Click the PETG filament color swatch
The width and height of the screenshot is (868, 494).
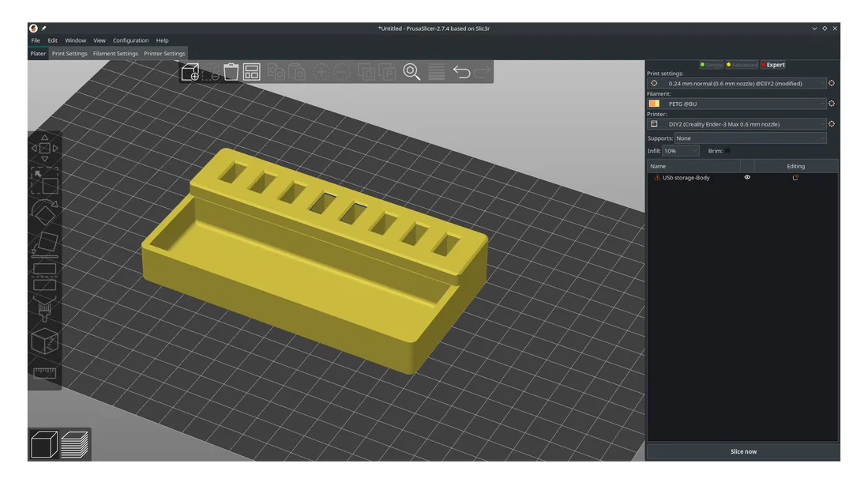point(654,104)
